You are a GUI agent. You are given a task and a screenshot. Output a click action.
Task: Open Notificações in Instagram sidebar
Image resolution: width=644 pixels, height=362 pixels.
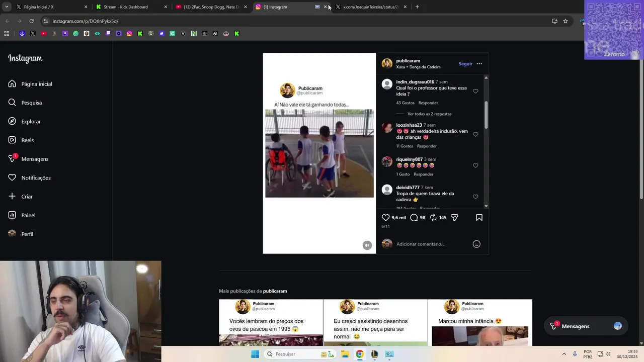pos(29,177)
